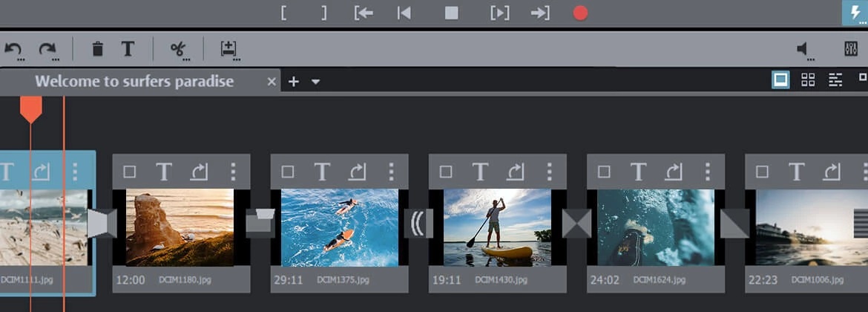The image size is (868, 312).
Task: Open the title editor T in toolbar
Action: 128,50
